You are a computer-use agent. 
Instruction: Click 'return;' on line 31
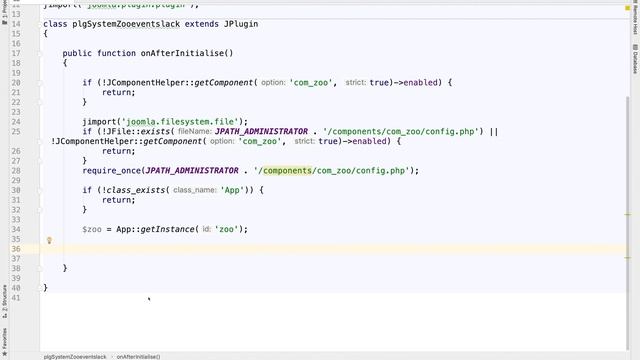118,200
